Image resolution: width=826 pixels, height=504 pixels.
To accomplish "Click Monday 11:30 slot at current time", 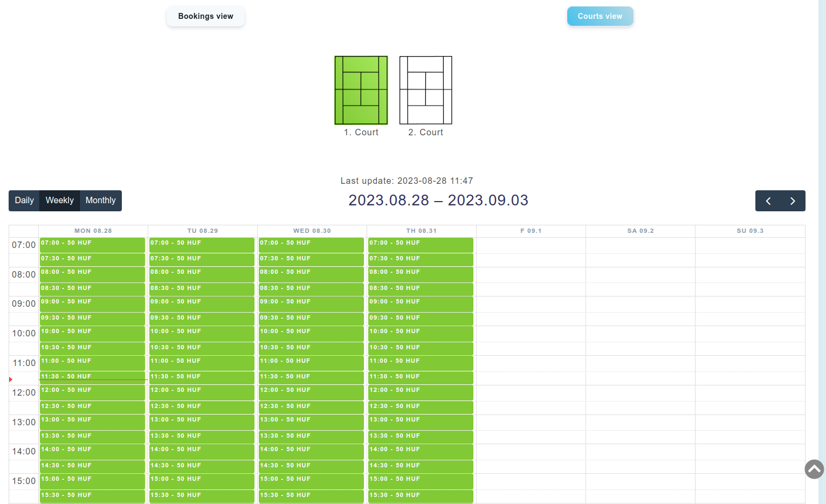I will click(x=92, y=376).
